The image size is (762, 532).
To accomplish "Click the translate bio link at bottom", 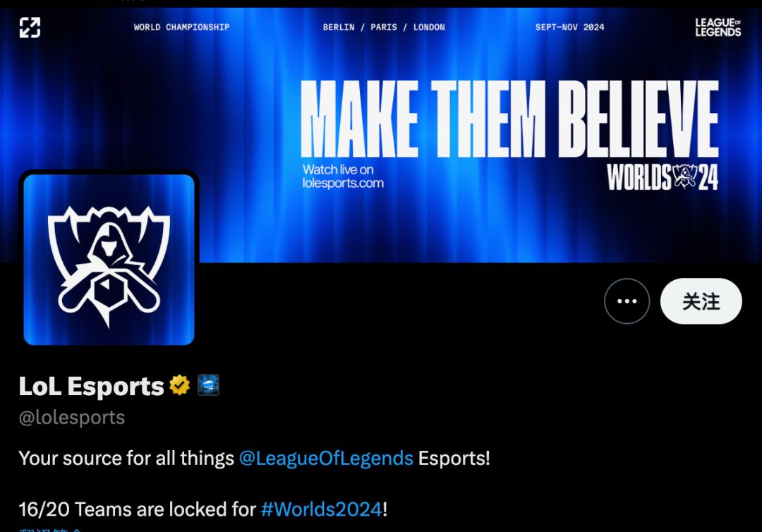I will point(50,530).
